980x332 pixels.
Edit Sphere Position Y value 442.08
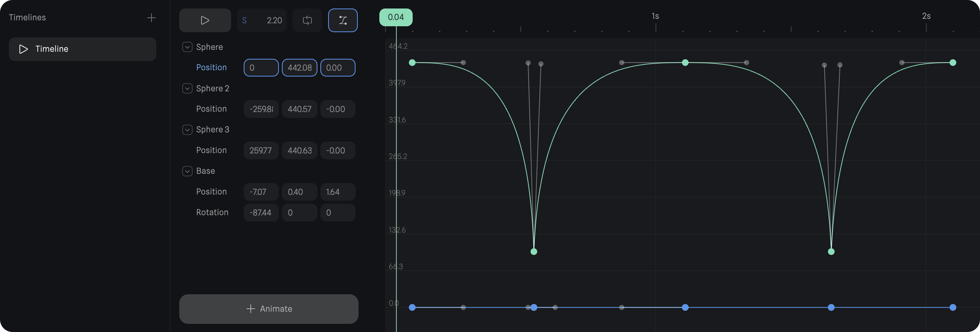[299, 68]
